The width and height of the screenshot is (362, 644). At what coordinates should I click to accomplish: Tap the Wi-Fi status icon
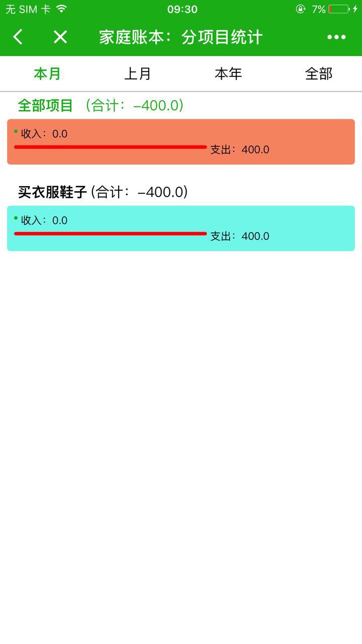tap(61, 9)
